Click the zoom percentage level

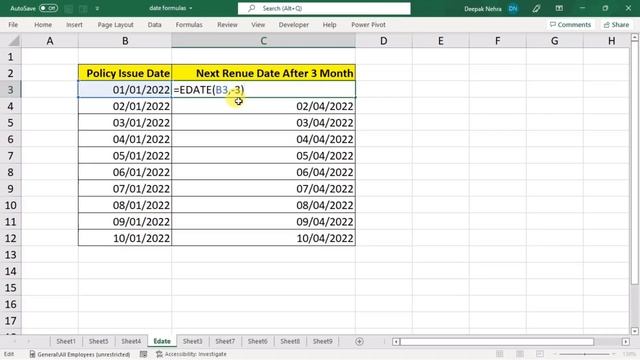[x=629, y=354]
